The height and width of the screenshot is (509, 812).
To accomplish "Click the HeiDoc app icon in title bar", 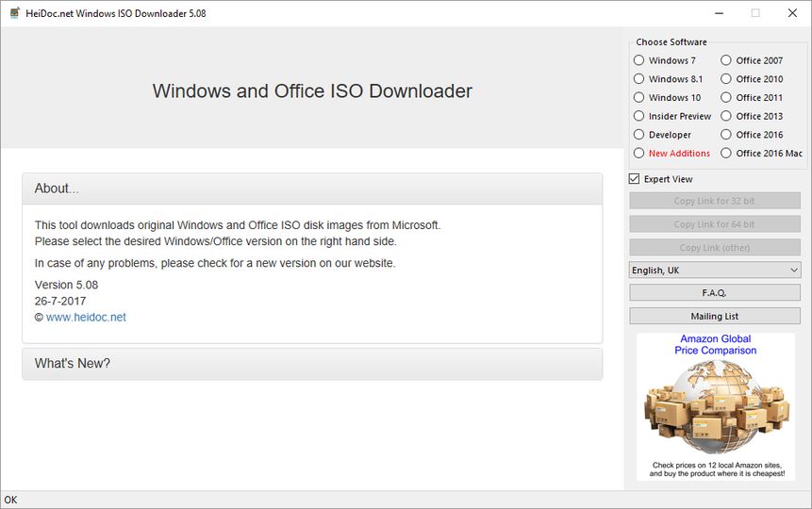I will tap(14, 13).
